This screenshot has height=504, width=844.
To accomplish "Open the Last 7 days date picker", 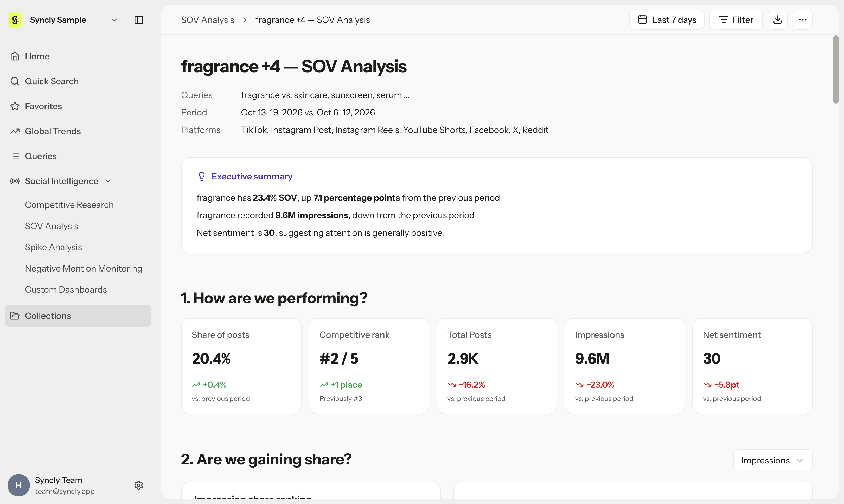I will coord(667,20).
